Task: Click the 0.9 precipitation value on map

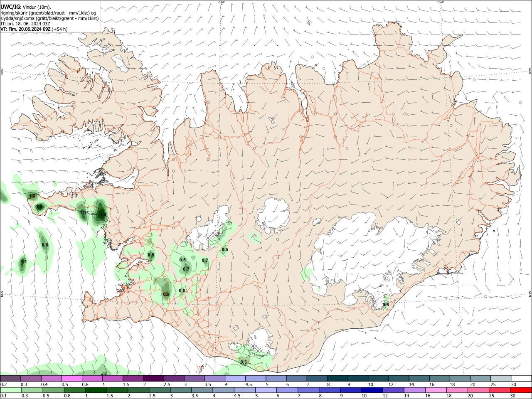Action: (166, 294)
